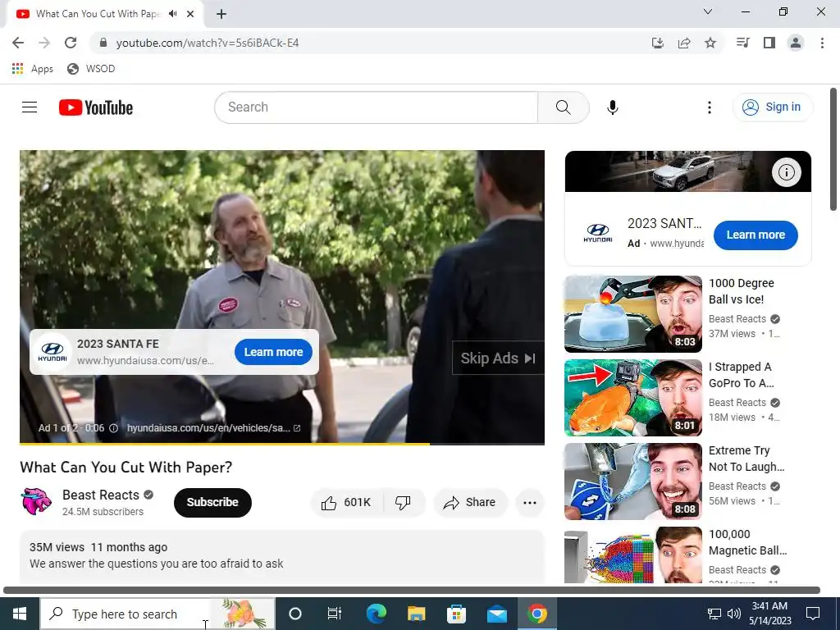Click Learn more in sidebar ad
Screen dimensions: 840x630
pyautogui.click(x=756, y=235)
